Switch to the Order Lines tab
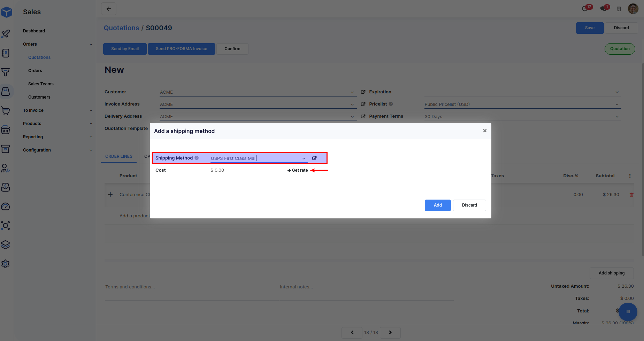This screenshot has height=341, width=644. point(119,156)
